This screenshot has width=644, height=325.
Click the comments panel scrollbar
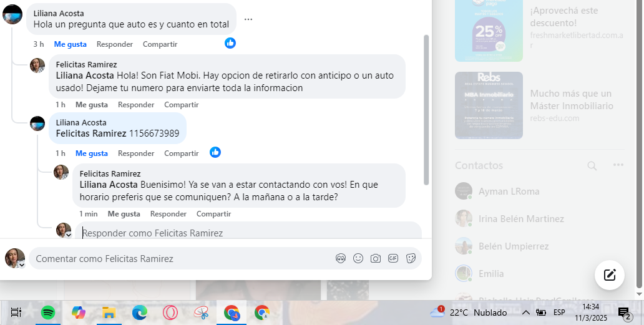click(426, 110)
